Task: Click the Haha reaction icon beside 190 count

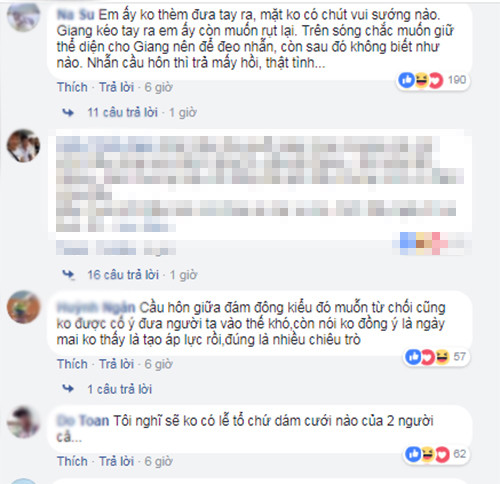Action: click(x=421, y=80)
